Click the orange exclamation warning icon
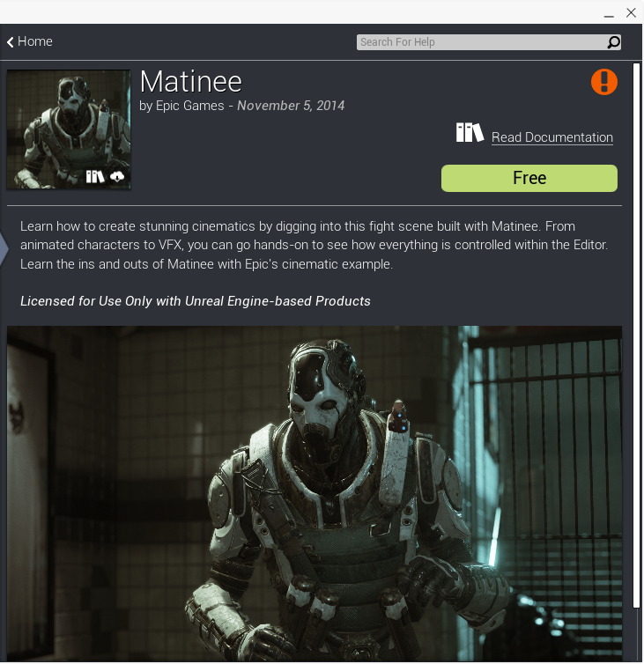 coord(604,82)
